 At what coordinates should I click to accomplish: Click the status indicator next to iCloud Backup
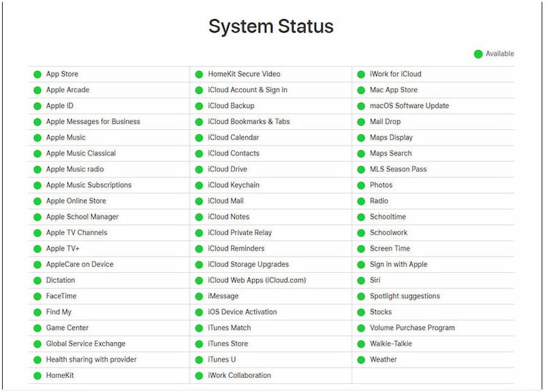click(200, 105)
